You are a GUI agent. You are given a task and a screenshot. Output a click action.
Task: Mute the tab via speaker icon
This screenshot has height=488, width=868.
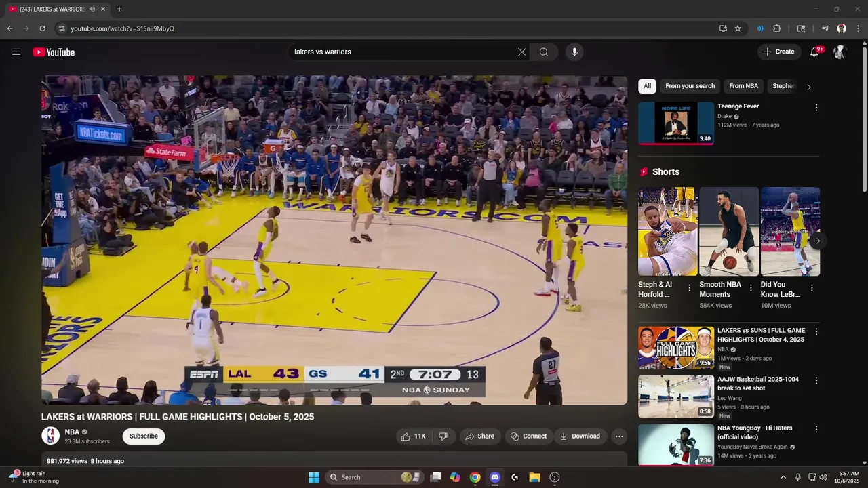92,9
